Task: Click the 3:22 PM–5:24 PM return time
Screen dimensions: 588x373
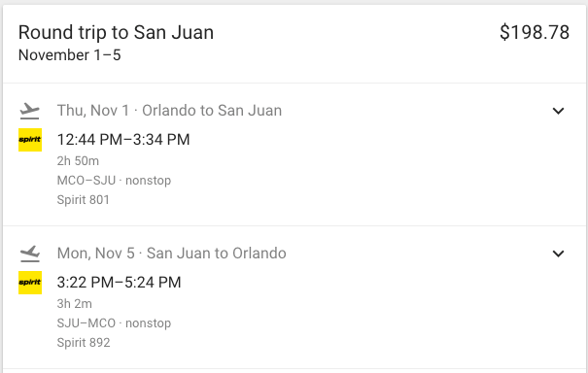Action: [x=119, y=283]
